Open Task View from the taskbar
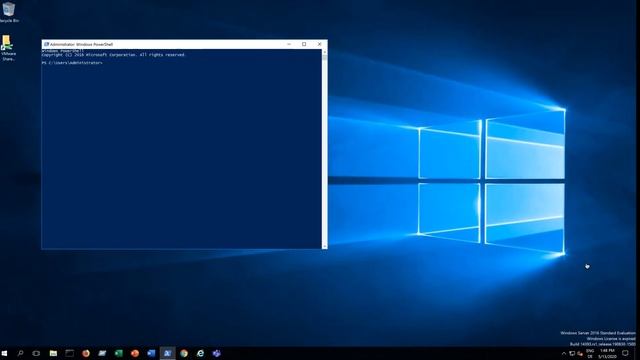Screen dimensions: 640x360 point(36,353)
